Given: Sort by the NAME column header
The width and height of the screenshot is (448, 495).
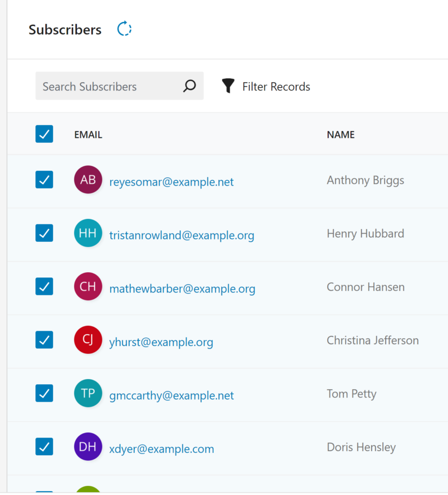Looking at the screenshot, I should coord(341,135).
